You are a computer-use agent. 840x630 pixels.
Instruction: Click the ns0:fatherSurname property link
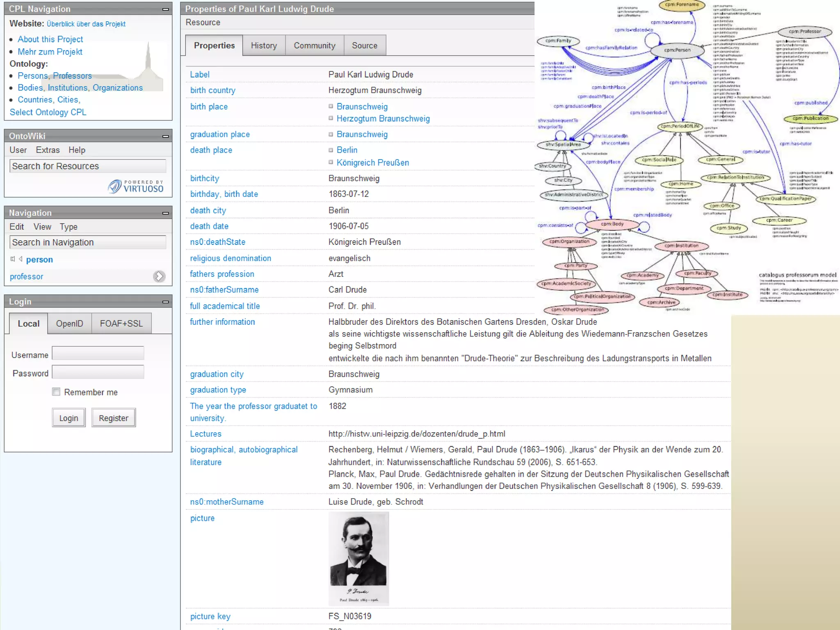(224, 290)
